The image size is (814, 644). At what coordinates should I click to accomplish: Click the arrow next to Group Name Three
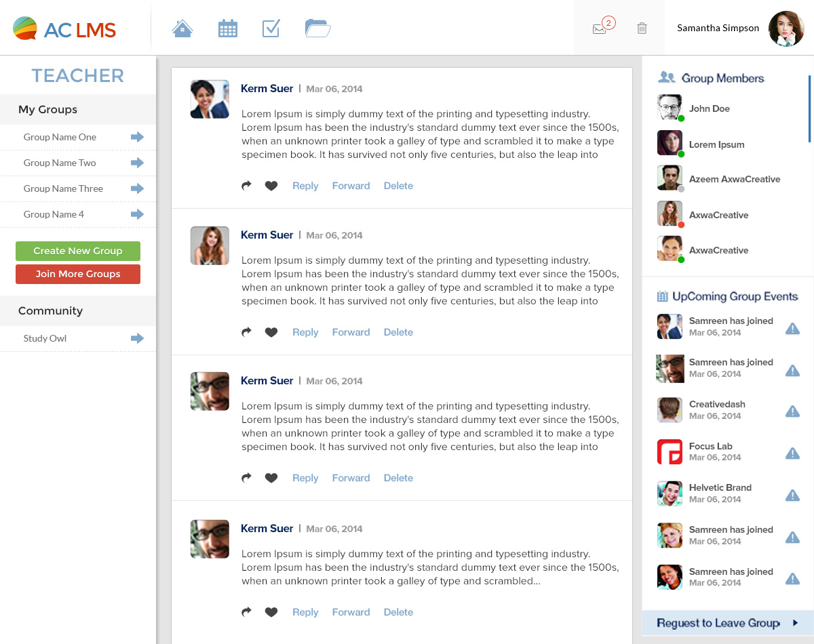138,188
